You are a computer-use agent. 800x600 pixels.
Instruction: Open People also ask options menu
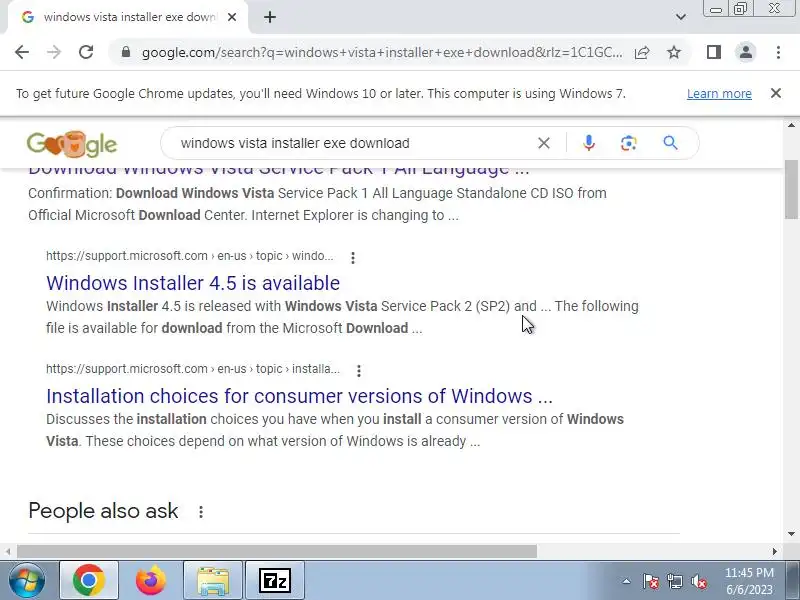point(201,512)
